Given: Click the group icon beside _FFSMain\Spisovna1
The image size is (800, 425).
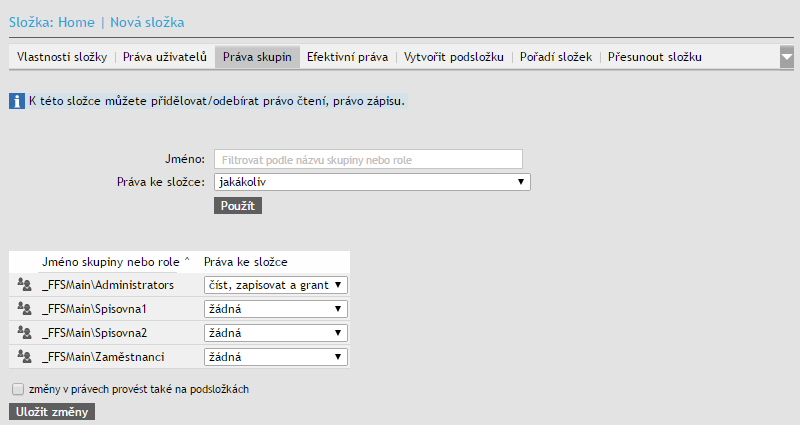Looking at the screenshot, I should coord(25,309).
